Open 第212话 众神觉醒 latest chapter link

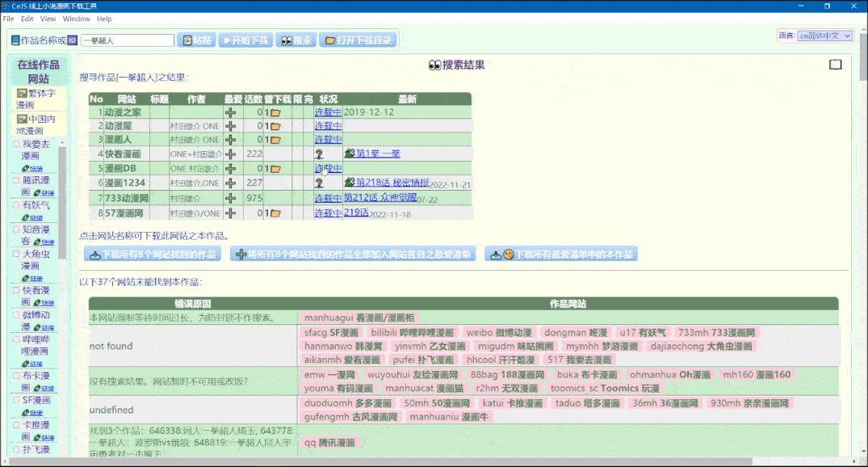pos(379,197)
